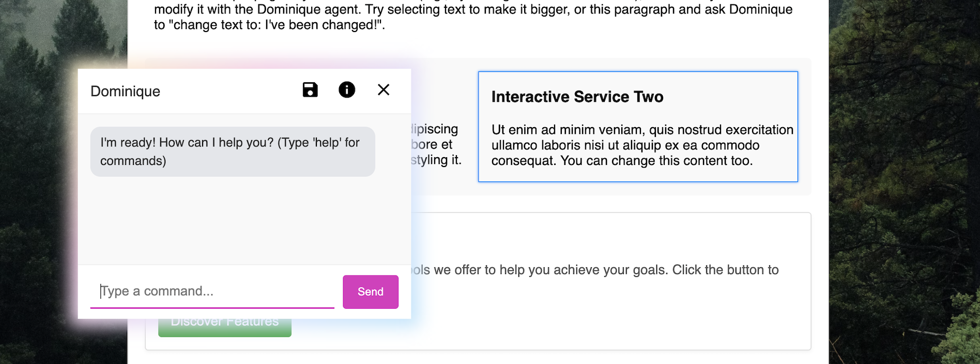Click the blank space below text in Service Two card
Viewport: 980px width, 364px height.
[x=638, y=175]
